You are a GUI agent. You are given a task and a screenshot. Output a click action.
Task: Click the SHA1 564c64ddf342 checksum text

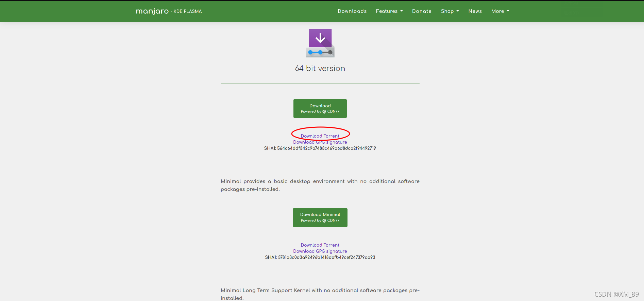pyautogui.click(x=320, y=148)
